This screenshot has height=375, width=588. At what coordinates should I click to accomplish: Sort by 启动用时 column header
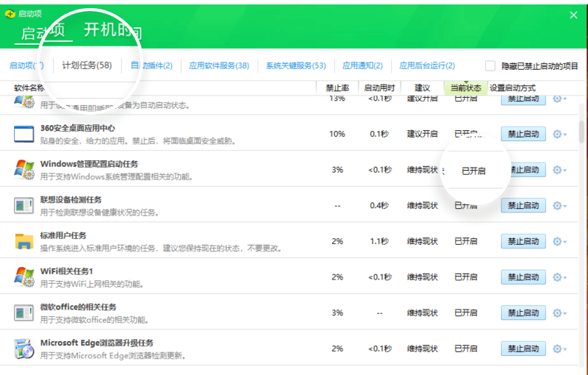tap(379, 87)
